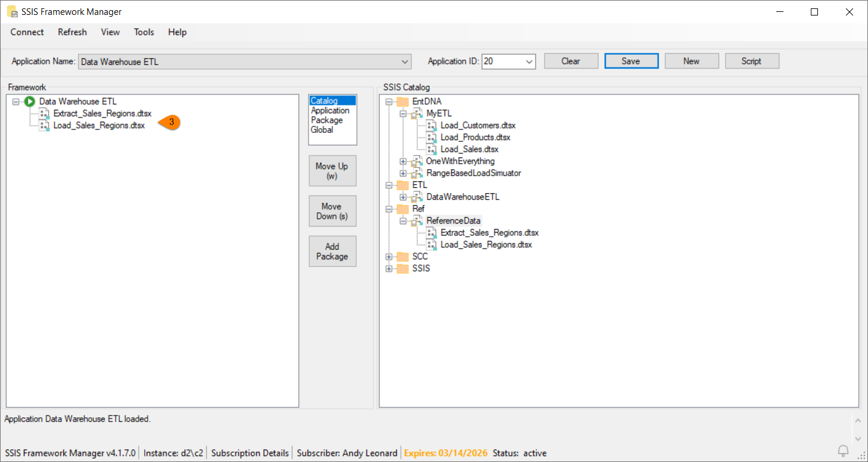Expand the SSIS catalog folder
The image size is (868, 462).
(x=389, y=269)
